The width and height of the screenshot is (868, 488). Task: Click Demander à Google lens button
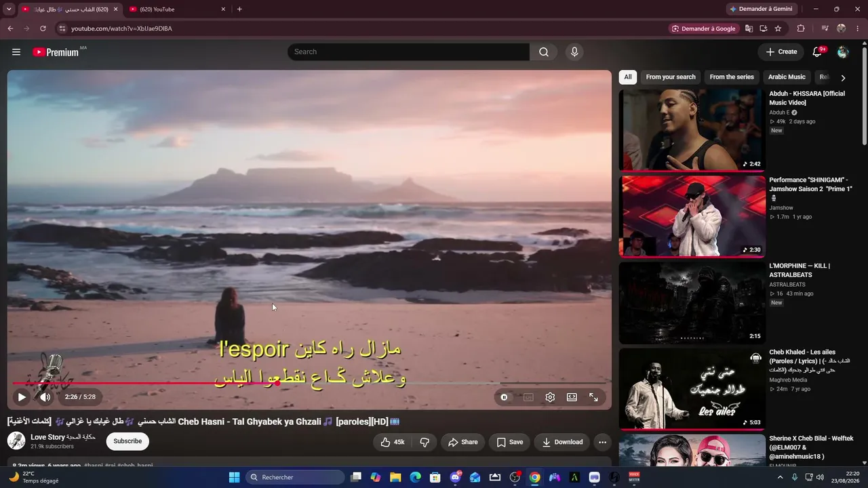[x=703, y=28]
